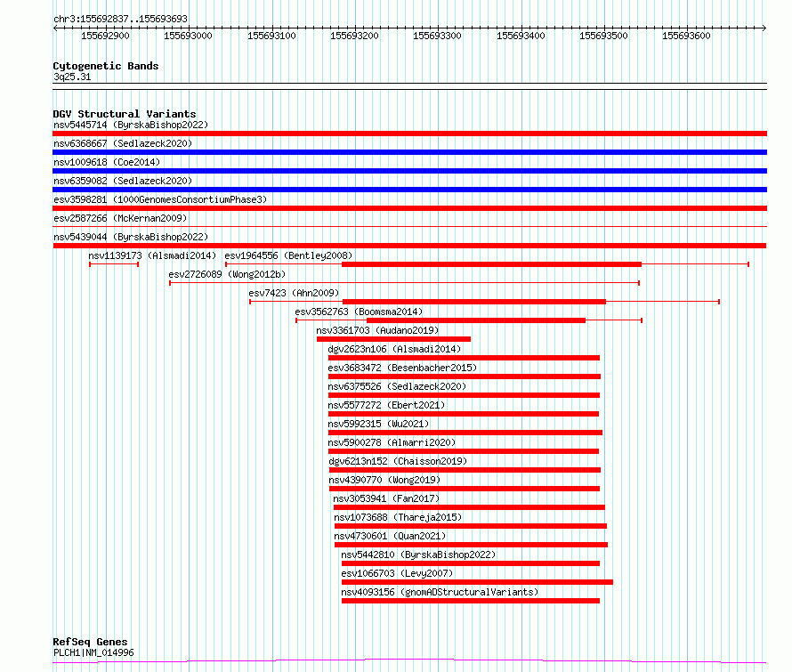Click the red bar under dgv2623n106
Viewport: 792px width, 672px height.
point(464,358)
